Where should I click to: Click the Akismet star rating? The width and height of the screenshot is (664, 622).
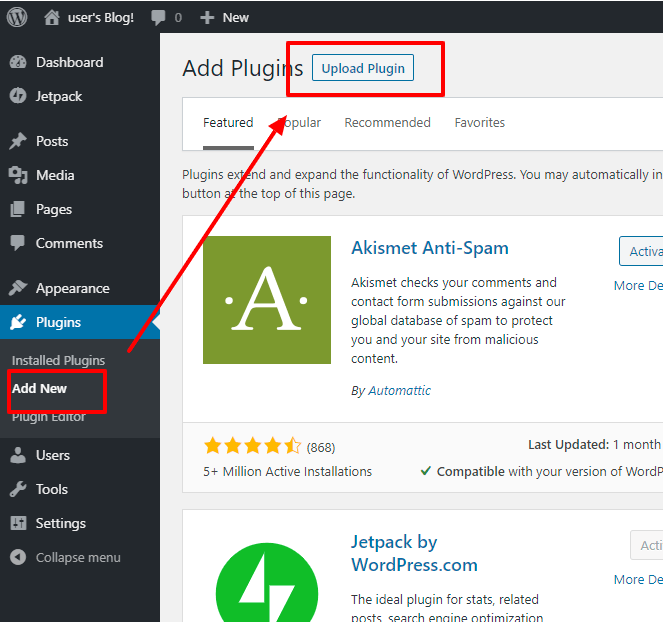(x=253, y=446)
